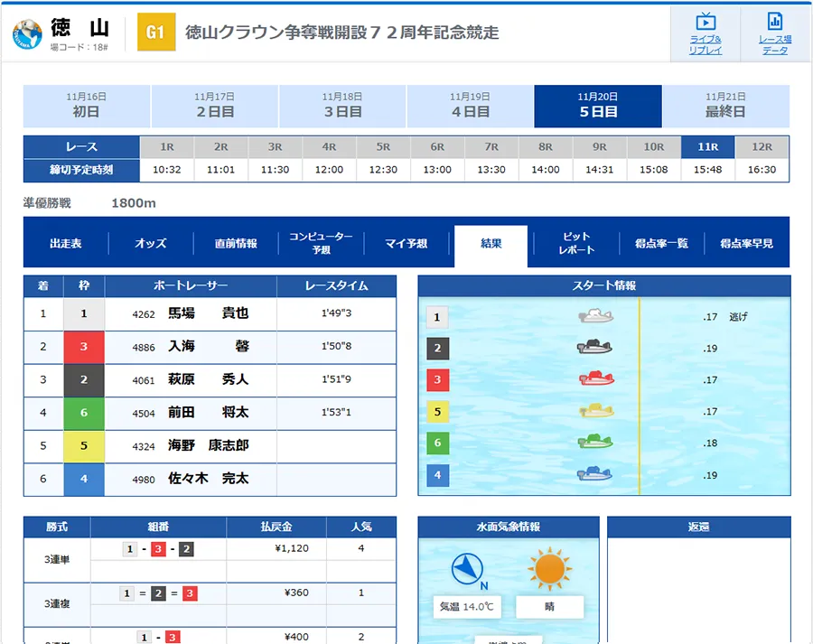Click the red boat 3 icon
Viewport: 813px width, 644px height.
pyautogui.click(x=595, y=378)
